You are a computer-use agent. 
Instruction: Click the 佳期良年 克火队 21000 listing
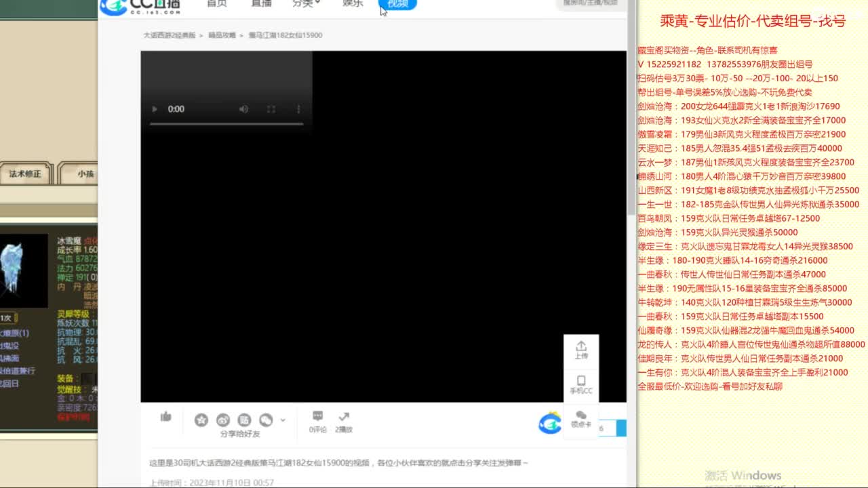pos(741,359)
